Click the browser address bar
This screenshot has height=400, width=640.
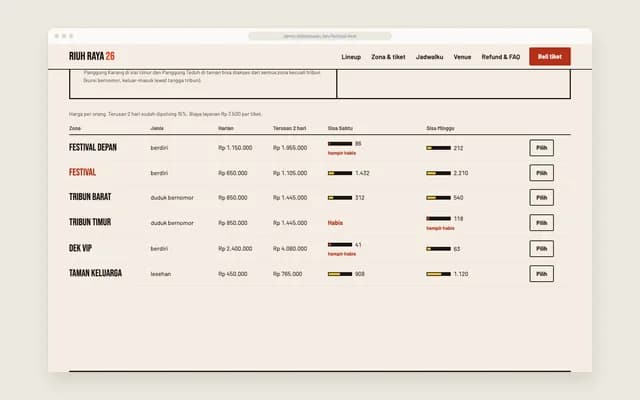click(320, 36)
